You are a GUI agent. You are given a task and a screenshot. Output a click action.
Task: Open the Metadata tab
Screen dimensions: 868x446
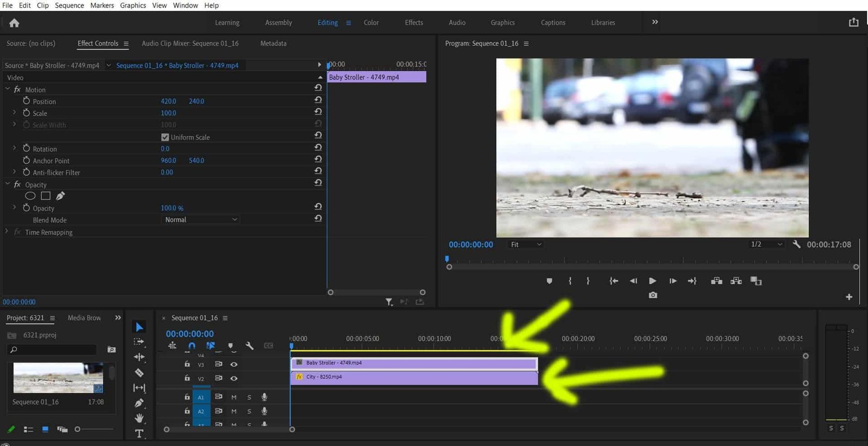point(273,43)
